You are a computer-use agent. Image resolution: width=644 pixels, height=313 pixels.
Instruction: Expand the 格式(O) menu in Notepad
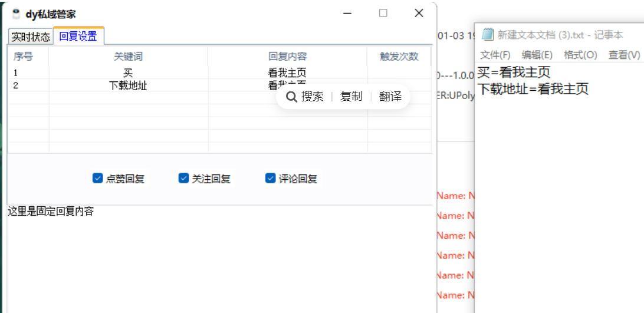pyautogui.click(x=580, y=55)
